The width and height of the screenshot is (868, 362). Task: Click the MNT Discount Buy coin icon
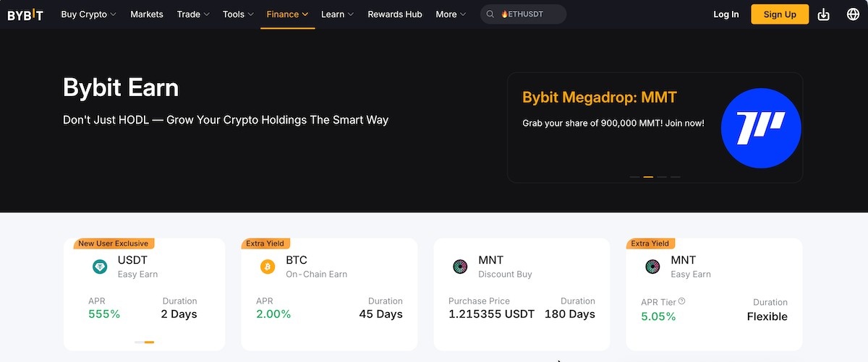(x=460, y=267)
